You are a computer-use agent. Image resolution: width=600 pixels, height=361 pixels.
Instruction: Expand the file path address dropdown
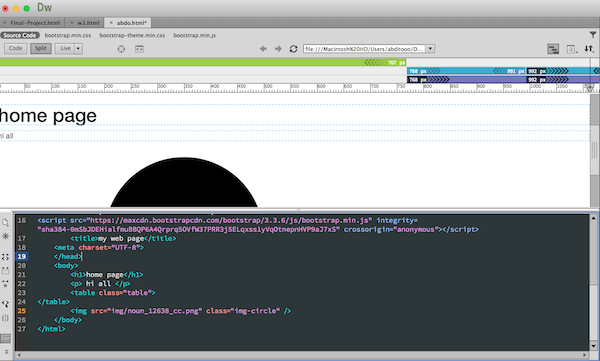(x=430, y=49)
